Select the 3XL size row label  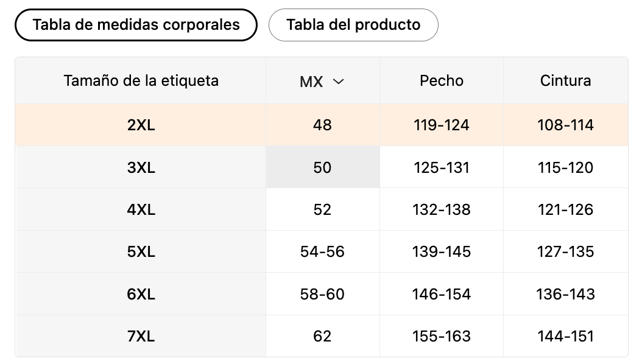tap(141, 167)
